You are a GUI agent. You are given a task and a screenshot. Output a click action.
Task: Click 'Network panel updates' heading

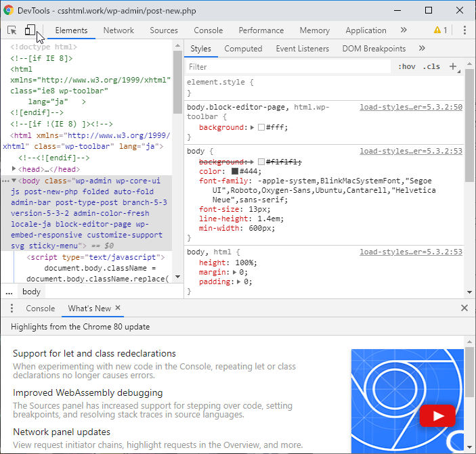coord(62,432)
